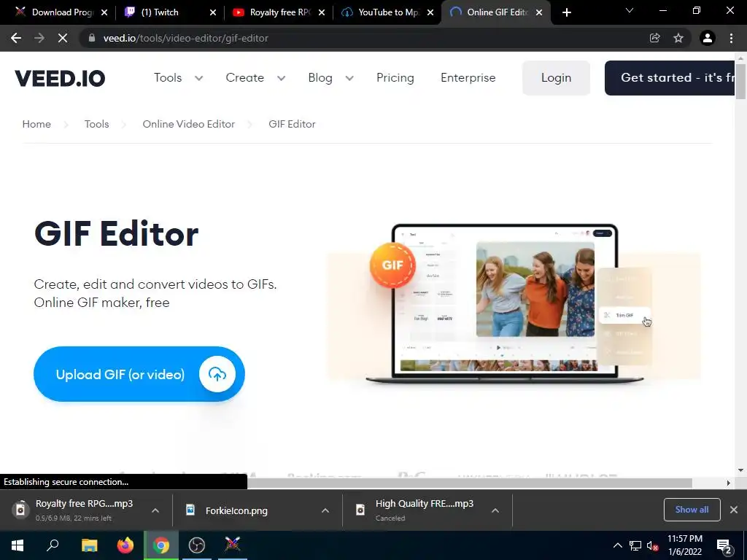
Task: Click the laptop GIF editor preview image
Action: pos(505,303)
